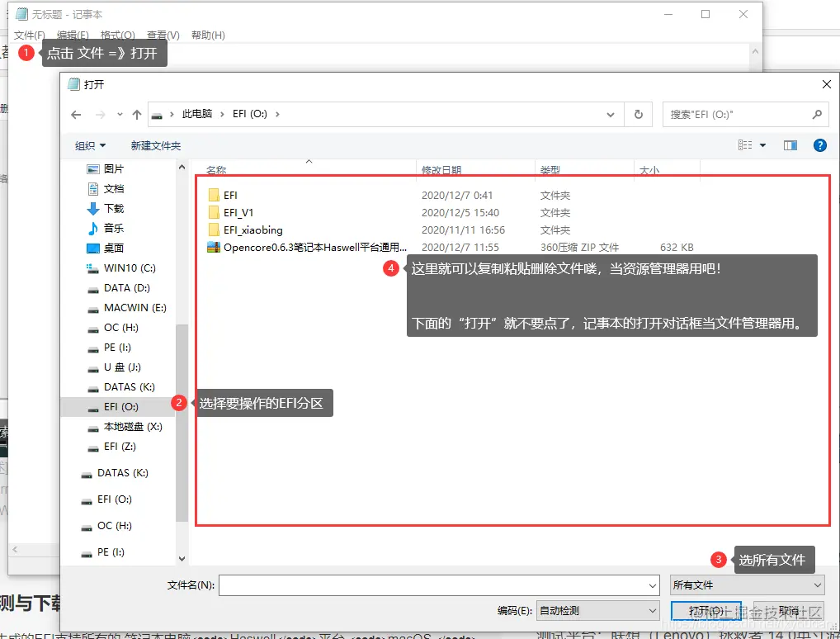The height and width of the screenshot is (639, 840).
Task: Select EFI (Z:) drive
Action: tap(112, 447)
